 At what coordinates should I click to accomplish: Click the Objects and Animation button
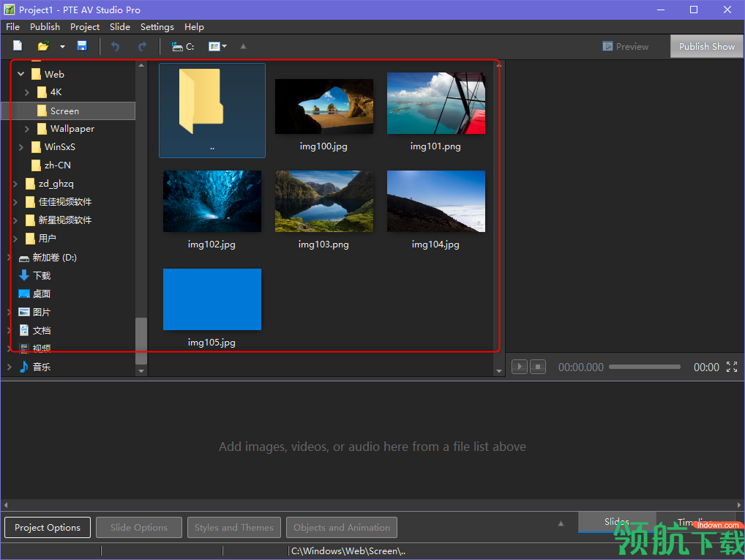pyautogui.click(x=342, y=527)
